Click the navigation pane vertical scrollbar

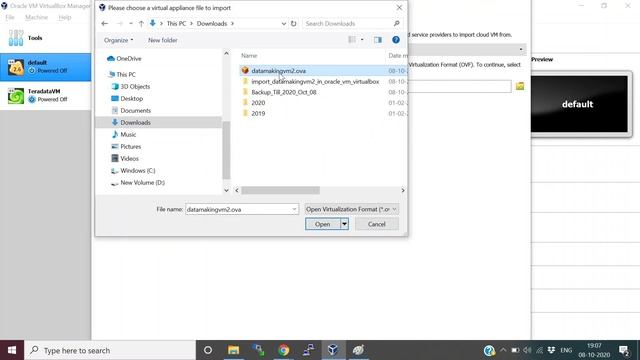coord(226,150)
